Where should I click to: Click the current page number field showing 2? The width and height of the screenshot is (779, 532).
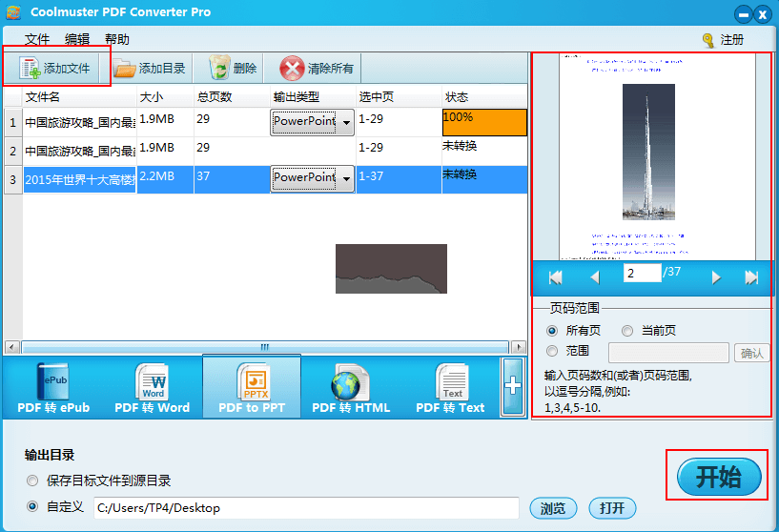pos(642,273)
